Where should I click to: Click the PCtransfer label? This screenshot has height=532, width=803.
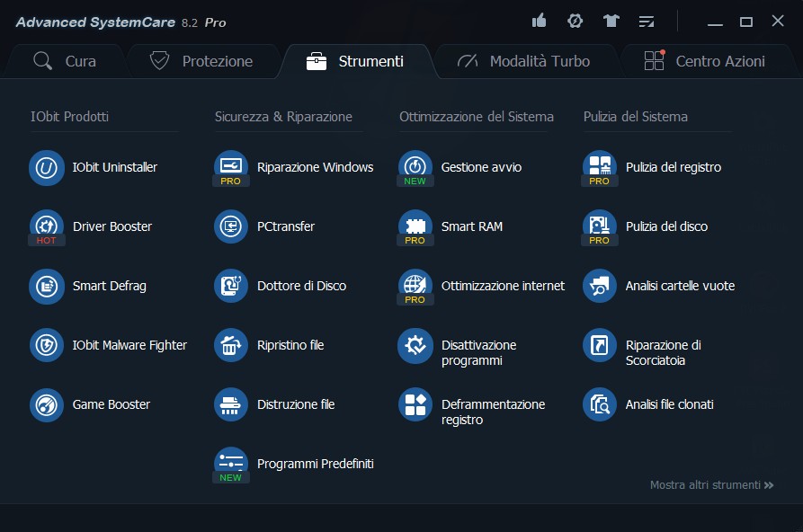(x=286, y=226)
